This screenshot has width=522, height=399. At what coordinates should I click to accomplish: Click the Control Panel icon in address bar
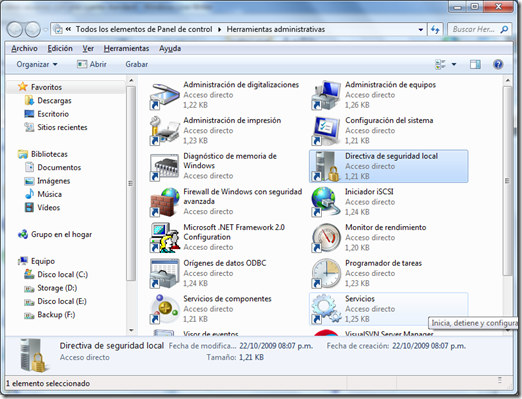click(x=58, y=29)
